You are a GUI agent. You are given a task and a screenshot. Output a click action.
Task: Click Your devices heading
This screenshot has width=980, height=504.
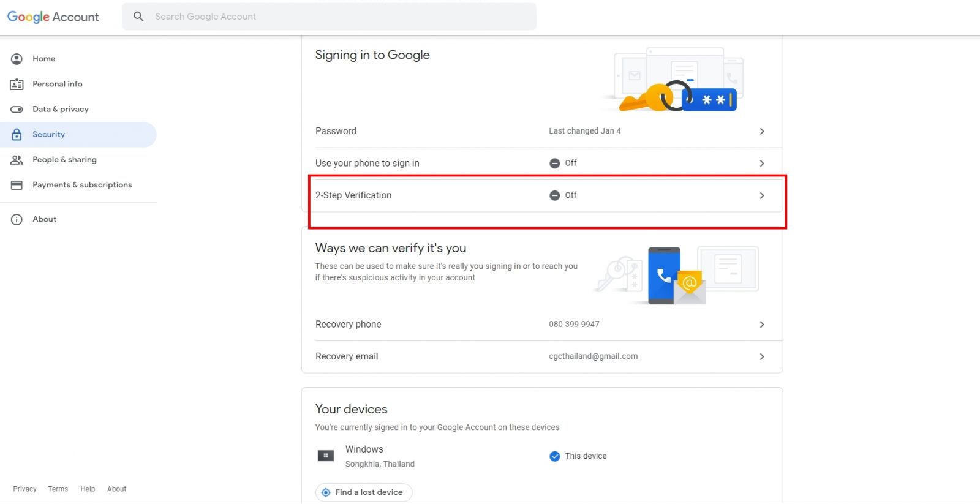click(x=352, y=409)
